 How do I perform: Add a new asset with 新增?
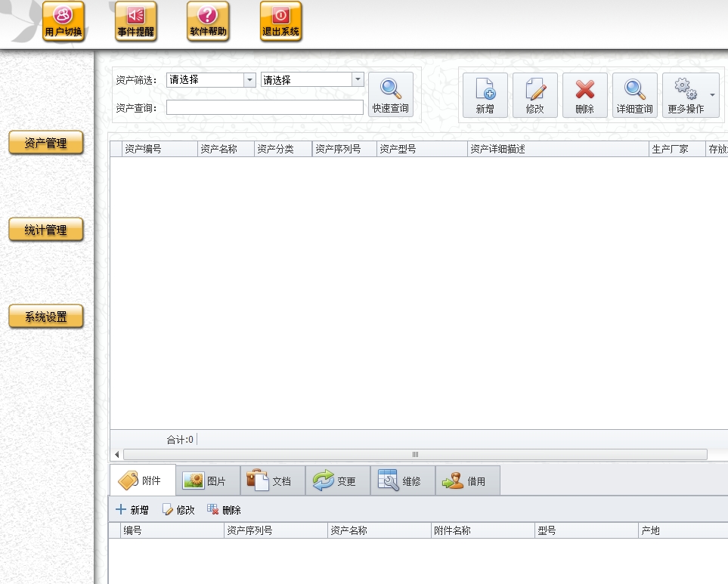pos(485,95)
